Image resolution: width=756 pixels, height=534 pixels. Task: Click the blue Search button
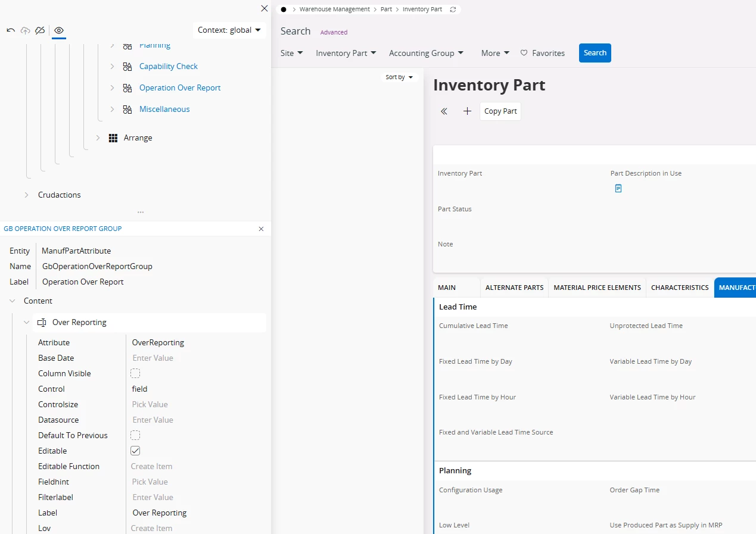(x=595, y=53)
